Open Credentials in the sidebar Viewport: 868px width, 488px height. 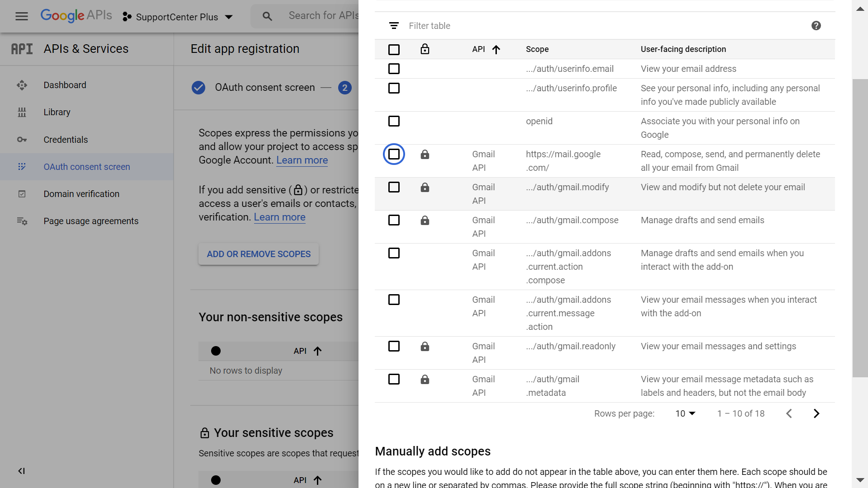[66, 140]
